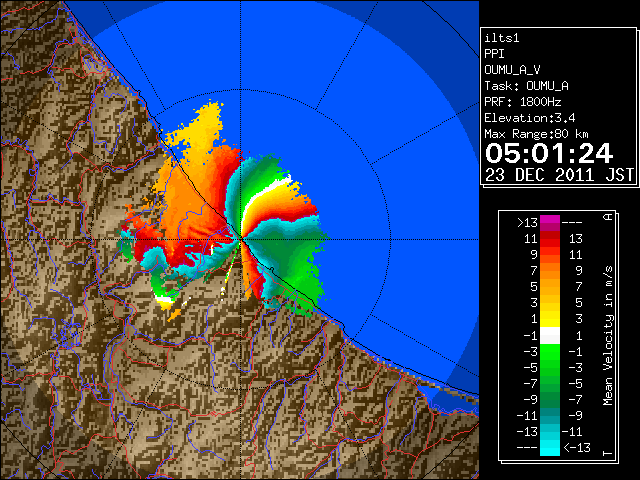Click the 'OUMU_A_V' product name
This screenshot has height=480, width=640.
512,70
